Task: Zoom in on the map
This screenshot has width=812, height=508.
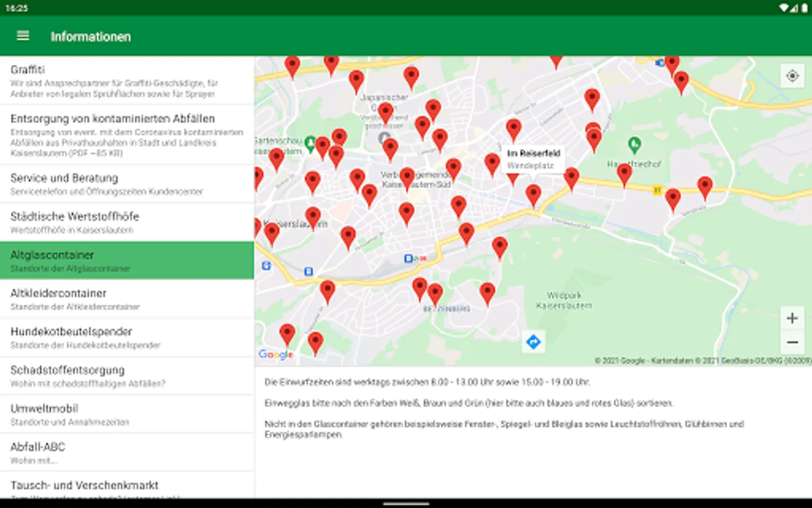Action: [x=792, y=318]
